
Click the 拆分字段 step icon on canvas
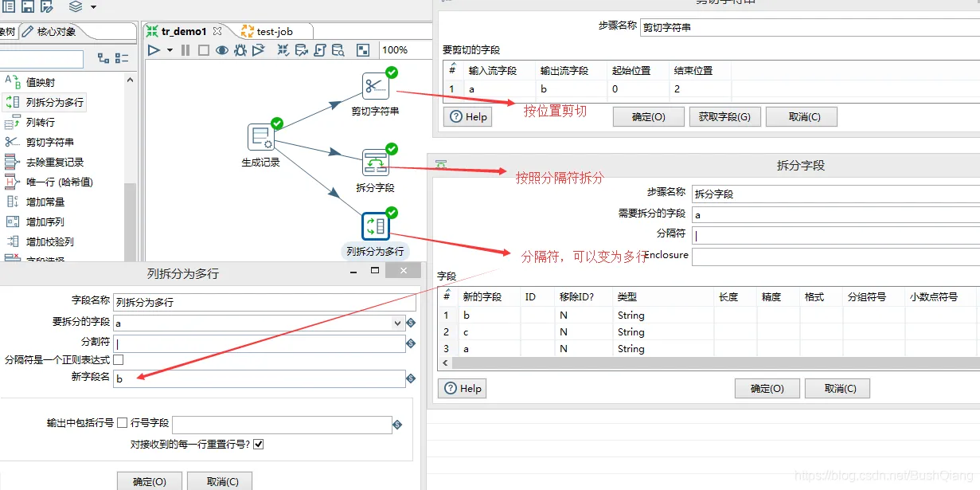pos(375,162)
